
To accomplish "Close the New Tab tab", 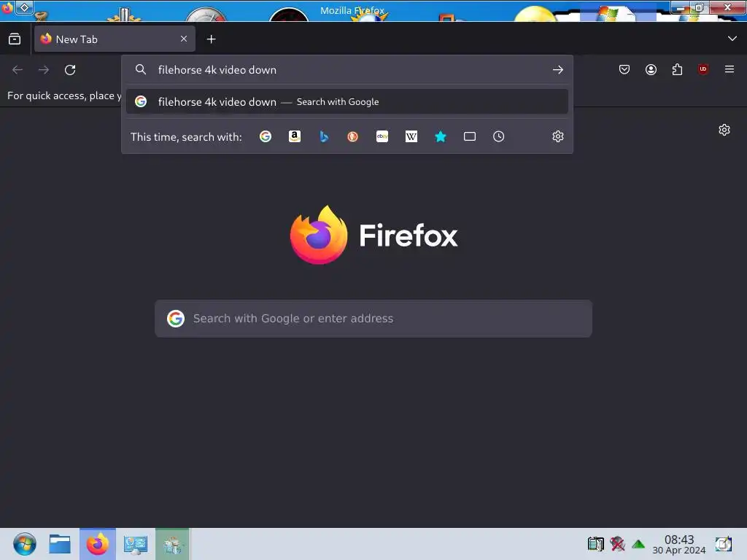I will tap(184, 39).
